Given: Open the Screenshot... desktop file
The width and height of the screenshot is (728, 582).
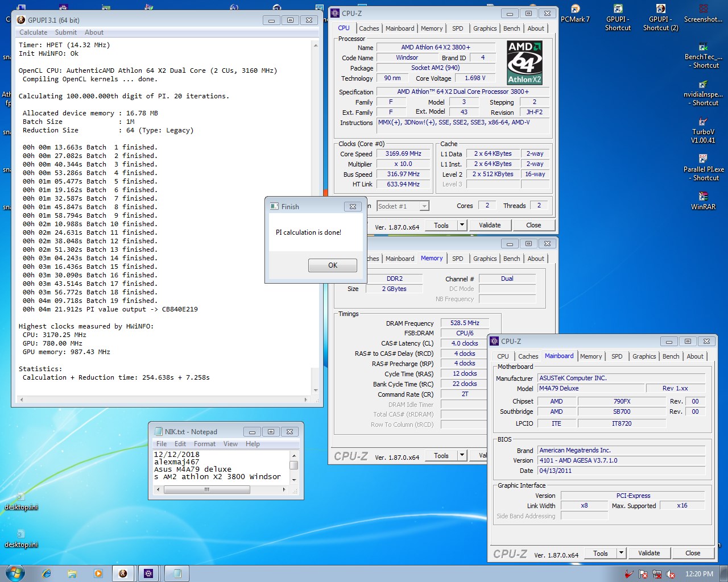Looking at the screenshot, I should pyautogui.click(x=703, y=14).
